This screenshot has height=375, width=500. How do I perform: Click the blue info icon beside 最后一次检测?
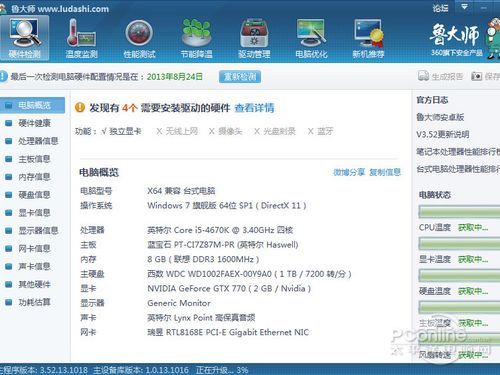[3, 76]
